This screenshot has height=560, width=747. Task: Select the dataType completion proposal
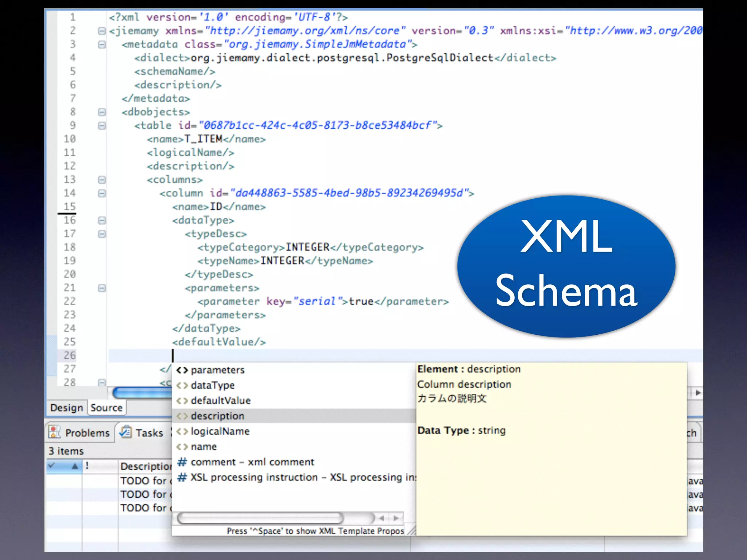click(294, 385)
